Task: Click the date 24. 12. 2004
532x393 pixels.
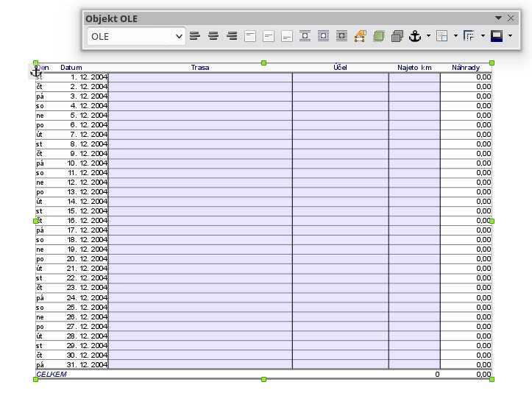Action: point(88,297)
